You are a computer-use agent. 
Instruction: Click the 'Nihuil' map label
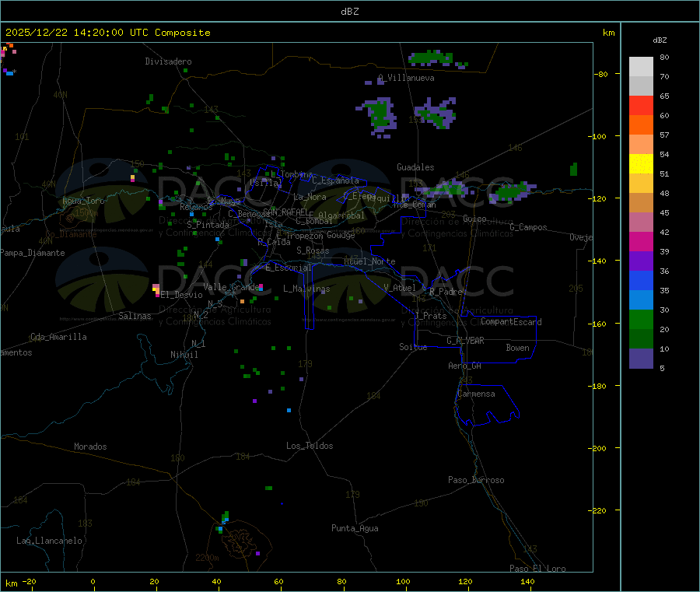[x=184, y=355]
